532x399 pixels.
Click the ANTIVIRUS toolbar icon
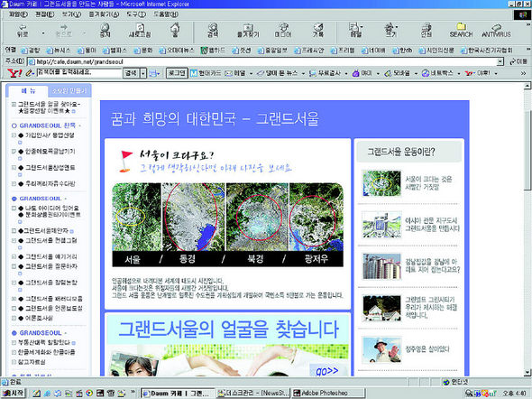[x=496, y=31]
